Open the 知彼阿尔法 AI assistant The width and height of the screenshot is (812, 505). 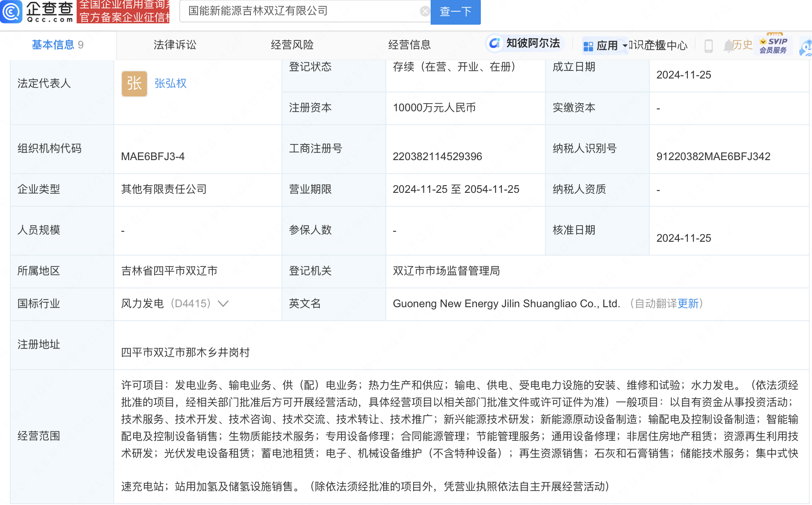coord(524,44)
